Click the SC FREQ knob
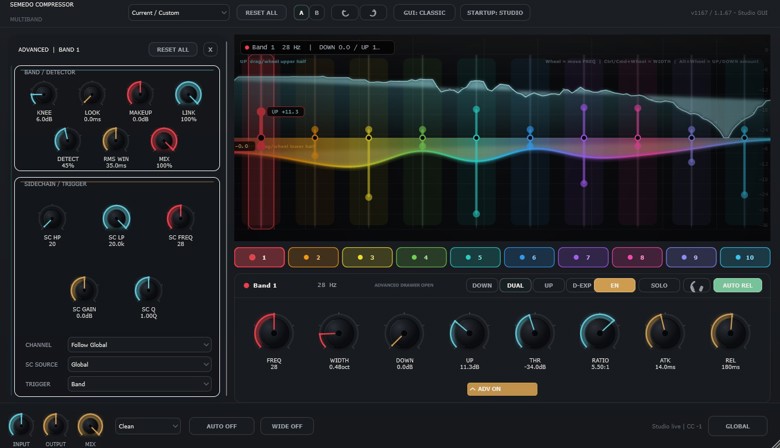Viewport: 780px width, 448px height. 181,218
